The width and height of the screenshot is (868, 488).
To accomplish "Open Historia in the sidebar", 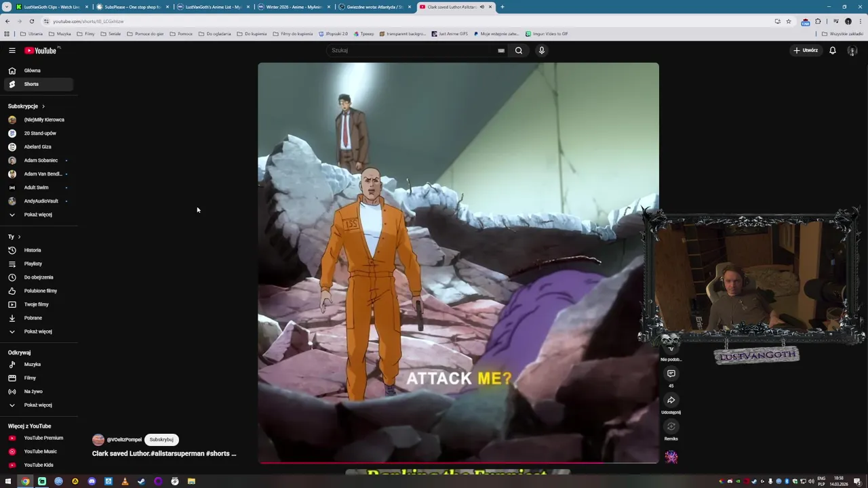I will (39, 250).
